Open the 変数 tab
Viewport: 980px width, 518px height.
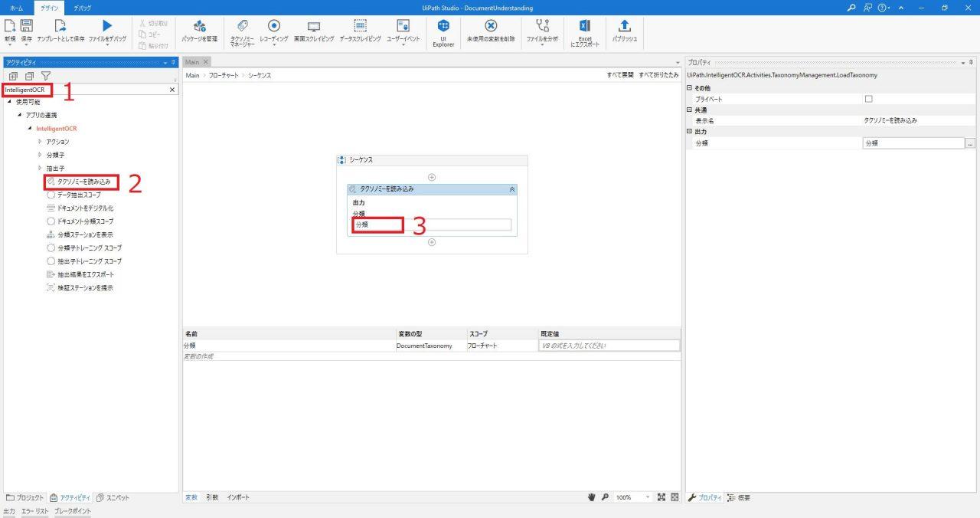[191, 497]
